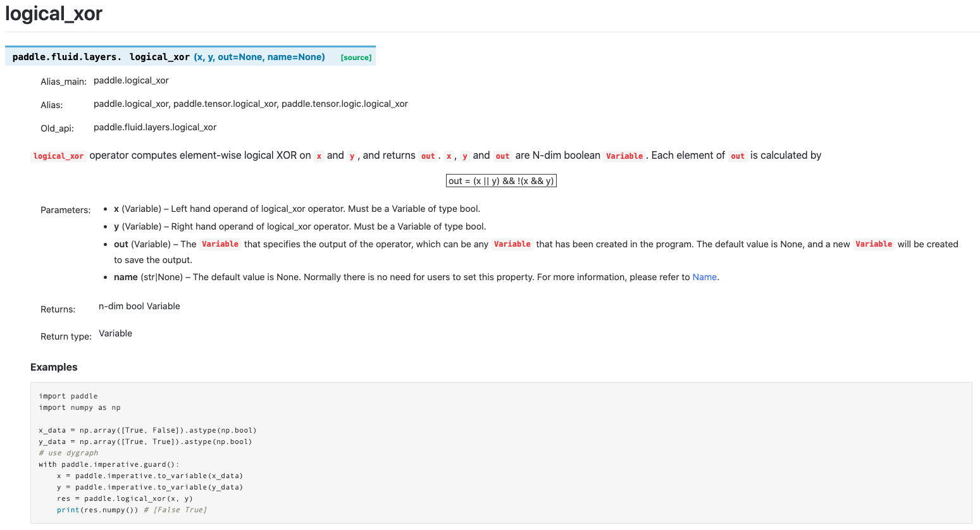Click the Alias_main value paddle.logical_xor
Image resolution: width=980 pixels, height=530 pixels.
(131, 80)
